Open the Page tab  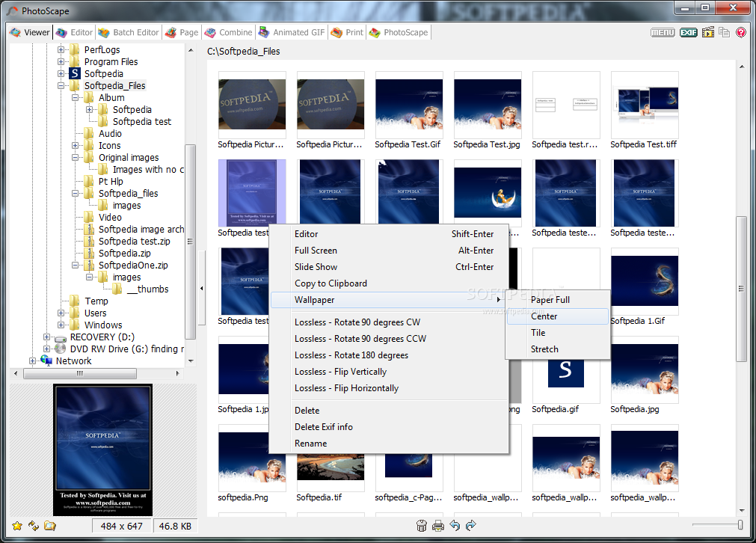coord(181,32)
